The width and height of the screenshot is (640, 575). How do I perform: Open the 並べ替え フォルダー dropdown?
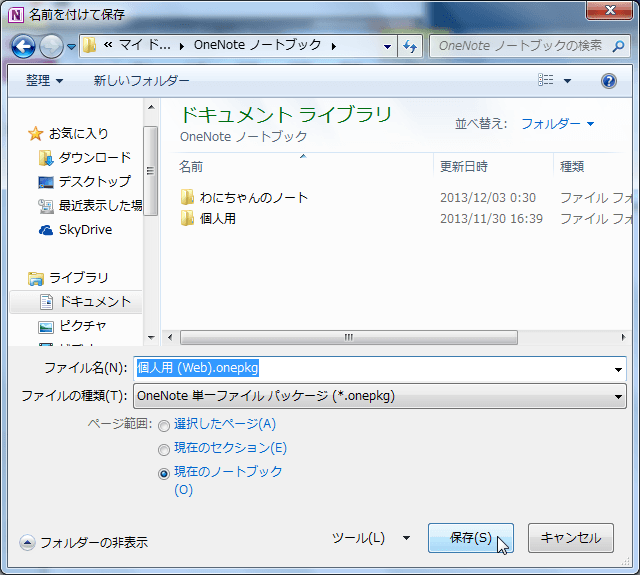pyautogui.click(x=558, y=124)
